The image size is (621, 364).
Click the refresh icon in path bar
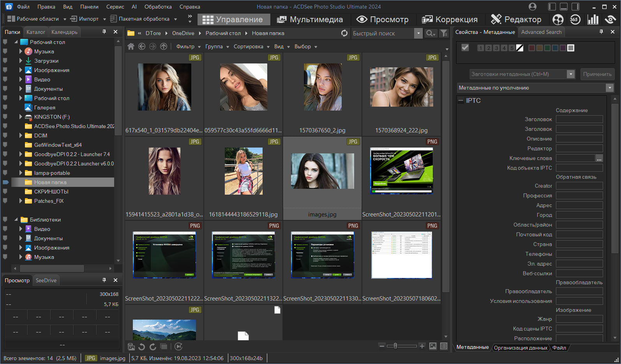(x=344, y=33)
